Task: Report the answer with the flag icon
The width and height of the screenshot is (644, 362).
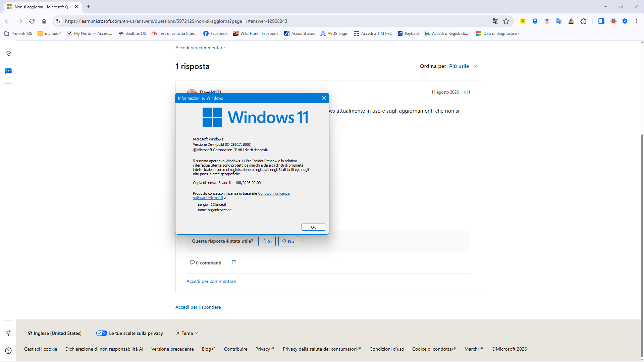Action: click(x=234, y=262)
